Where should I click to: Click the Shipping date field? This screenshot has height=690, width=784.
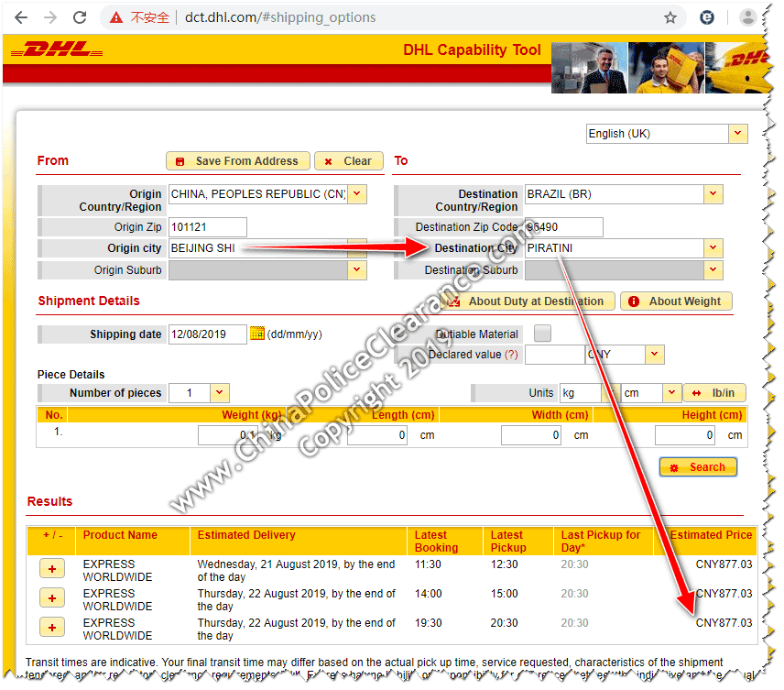click(x=208, y=334)
